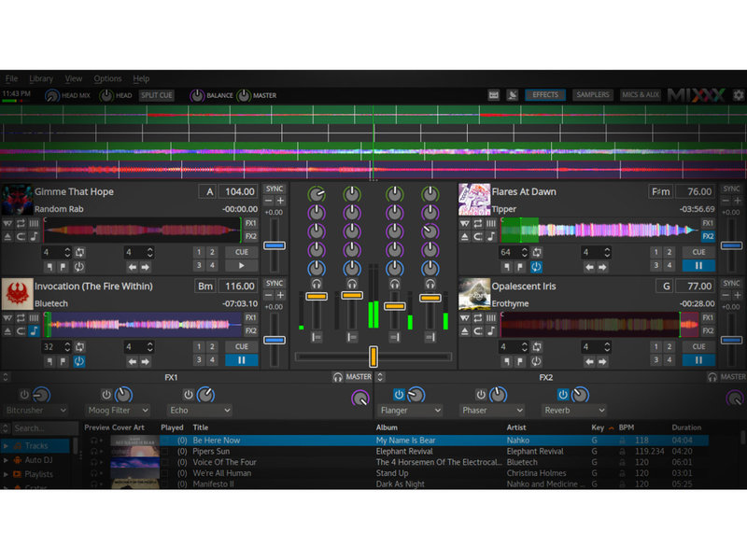Toggle quantize on the Gimme That Hope deck
The height and width of the screenshot is (560, 747).
(x=35, y=224)
